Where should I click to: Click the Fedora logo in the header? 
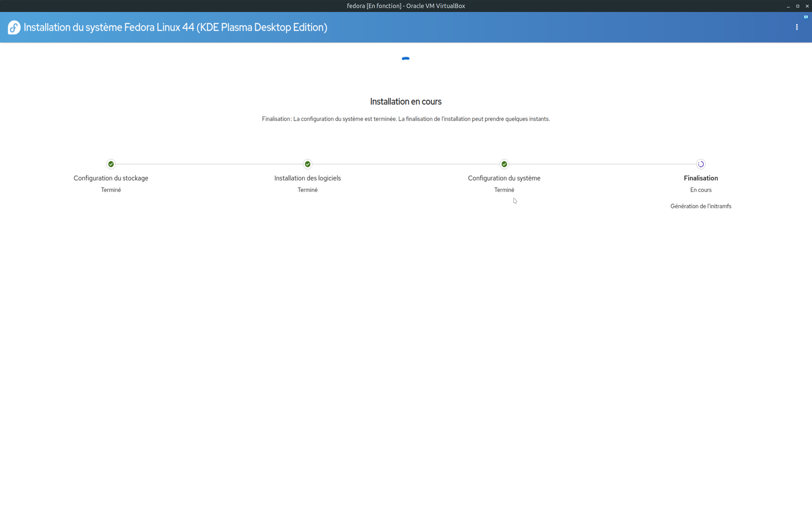14,27
